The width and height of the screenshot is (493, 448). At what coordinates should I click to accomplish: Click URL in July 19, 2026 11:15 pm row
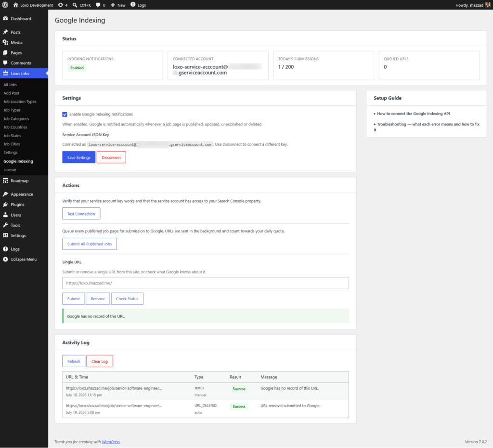point(114,388)
